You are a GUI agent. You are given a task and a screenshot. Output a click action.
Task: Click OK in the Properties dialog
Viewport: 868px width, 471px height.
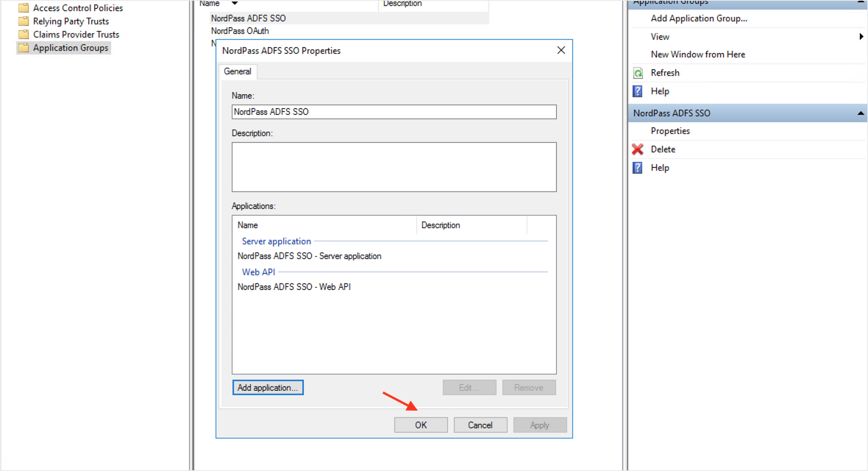[421, 425]
